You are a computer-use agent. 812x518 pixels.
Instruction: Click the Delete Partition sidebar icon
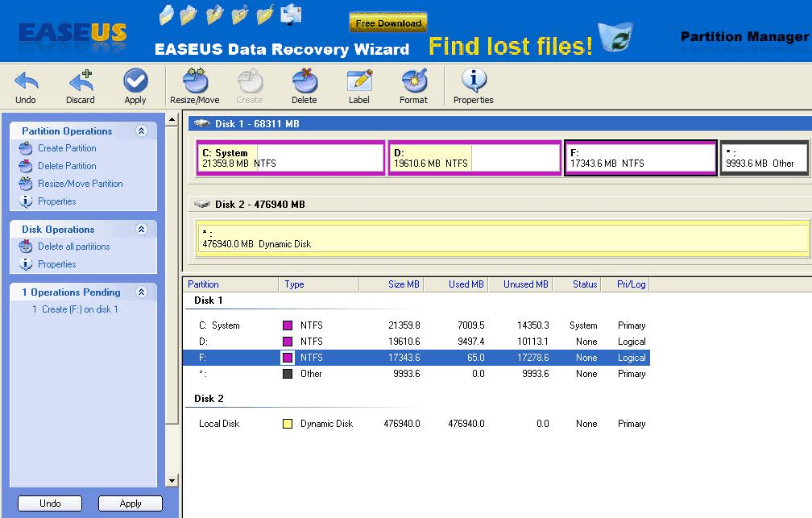[x=26, y=166]
